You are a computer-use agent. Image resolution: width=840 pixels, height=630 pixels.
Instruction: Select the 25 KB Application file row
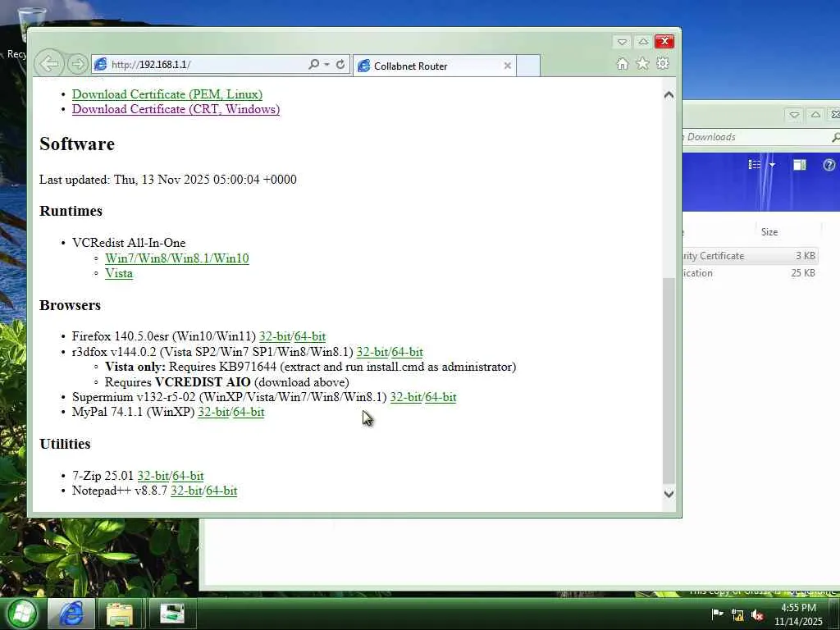tap(750, 272)
